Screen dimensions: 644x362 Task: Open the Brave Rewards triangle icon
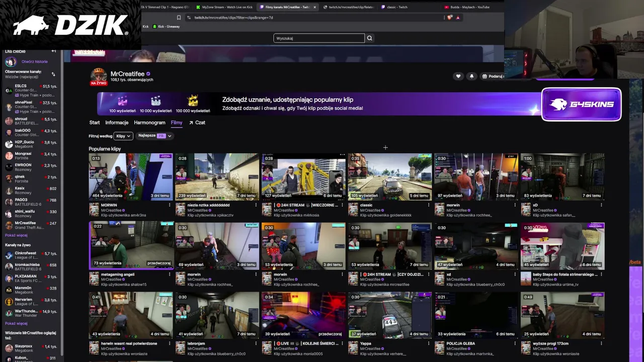click(x=458, y=18)
